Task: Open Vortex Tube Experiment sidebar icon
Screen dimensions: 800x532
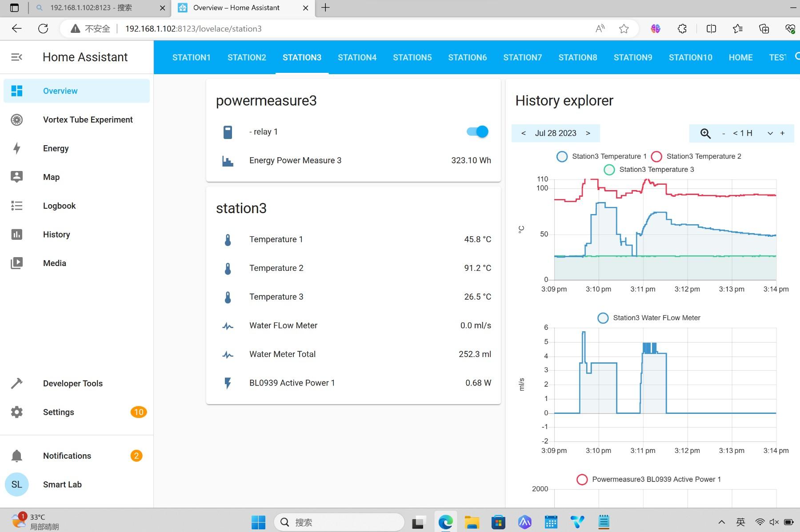Action: coord(17,119)
